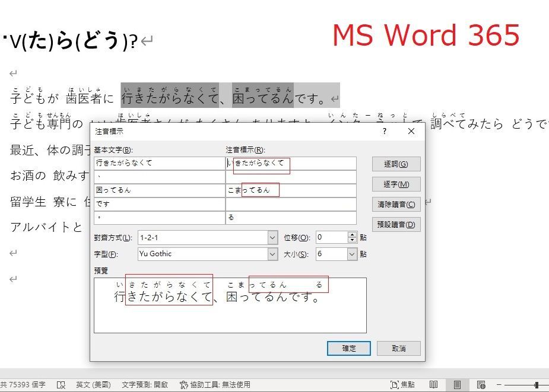Viewport: 549px width, 392px height.
Task: Click the dialog title 注音標示
Action: pos(109,132)
